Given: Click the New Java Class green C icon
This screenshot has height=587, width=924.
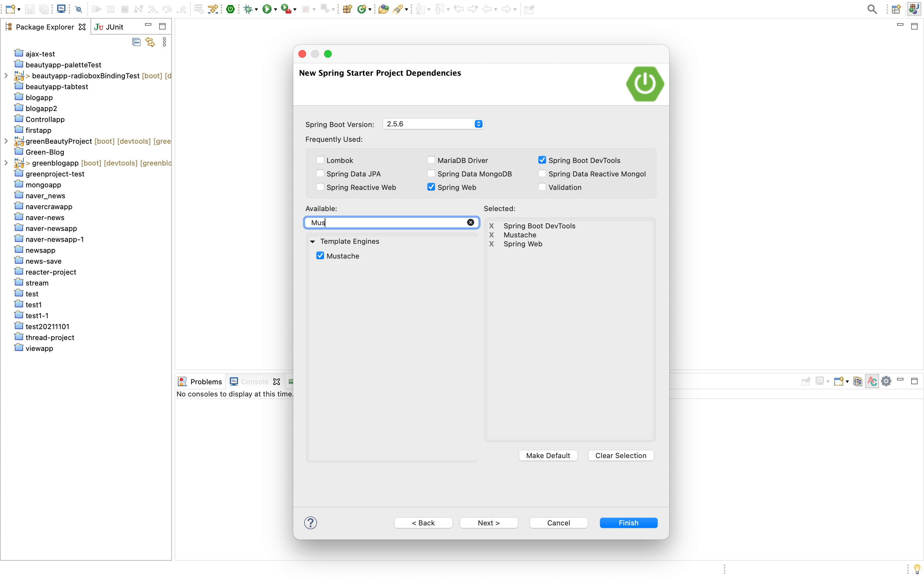Looking at the screenshot, I should coord(361,9).
